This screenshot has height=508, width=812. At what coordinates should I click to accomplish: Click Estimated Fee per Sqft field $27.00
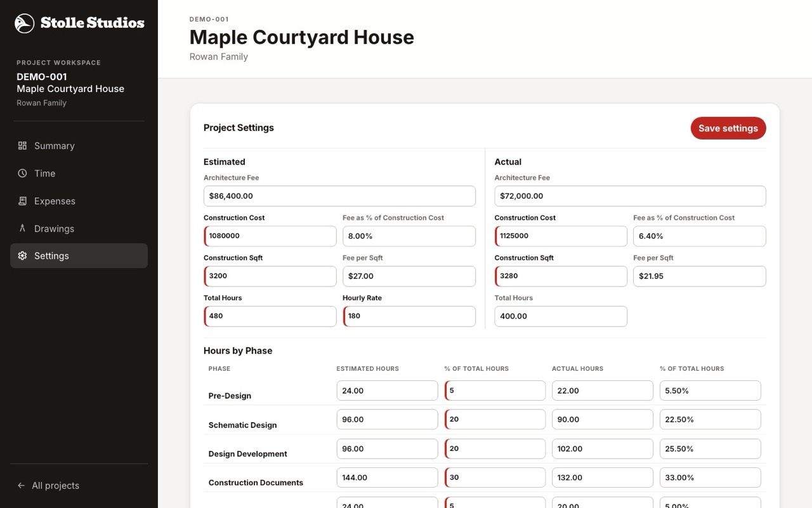409,276
